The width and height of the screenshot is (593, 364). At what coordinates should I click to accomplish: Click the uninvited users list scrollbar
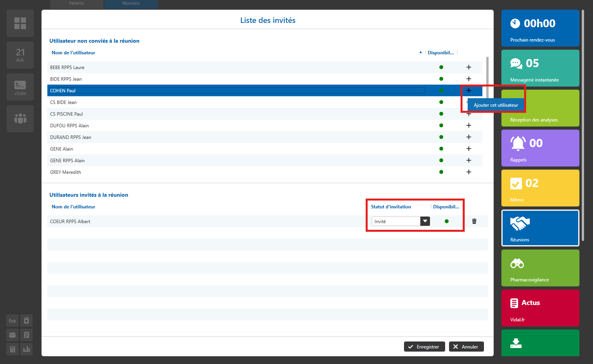487,78
